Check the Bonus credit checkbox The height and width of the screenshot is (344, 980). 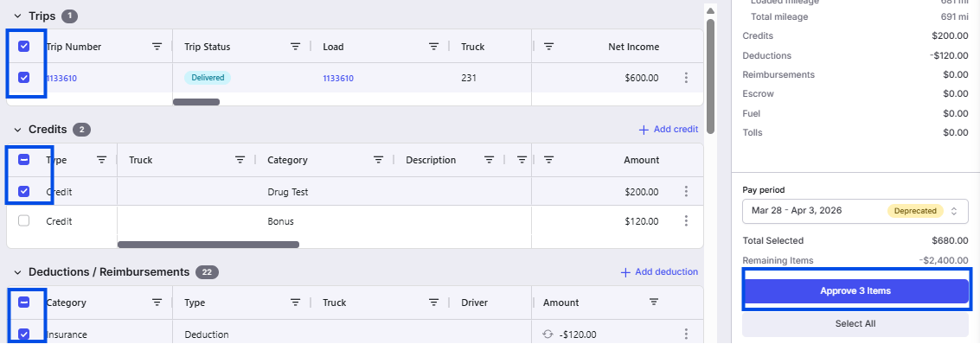tap(23, 220)
